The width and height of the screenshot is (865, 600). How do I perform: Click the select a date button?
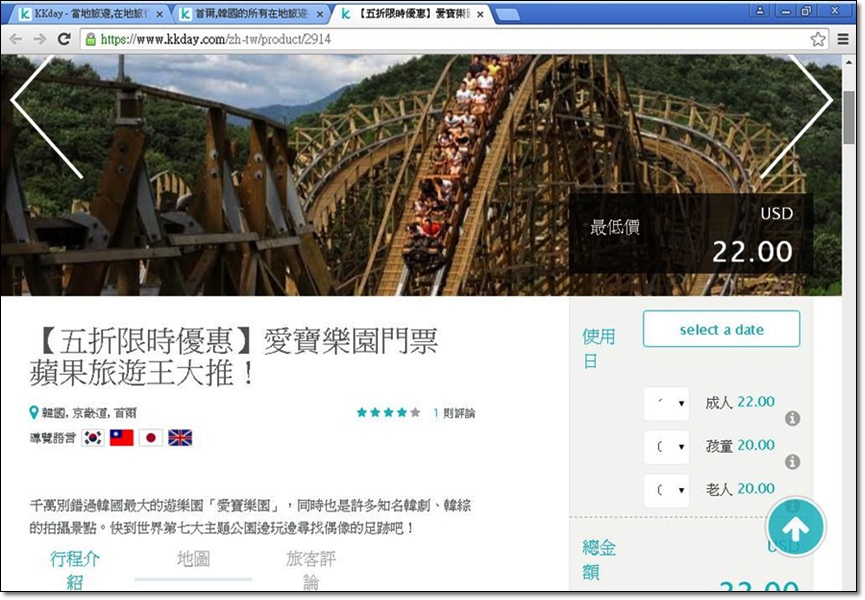click(721, 329)
